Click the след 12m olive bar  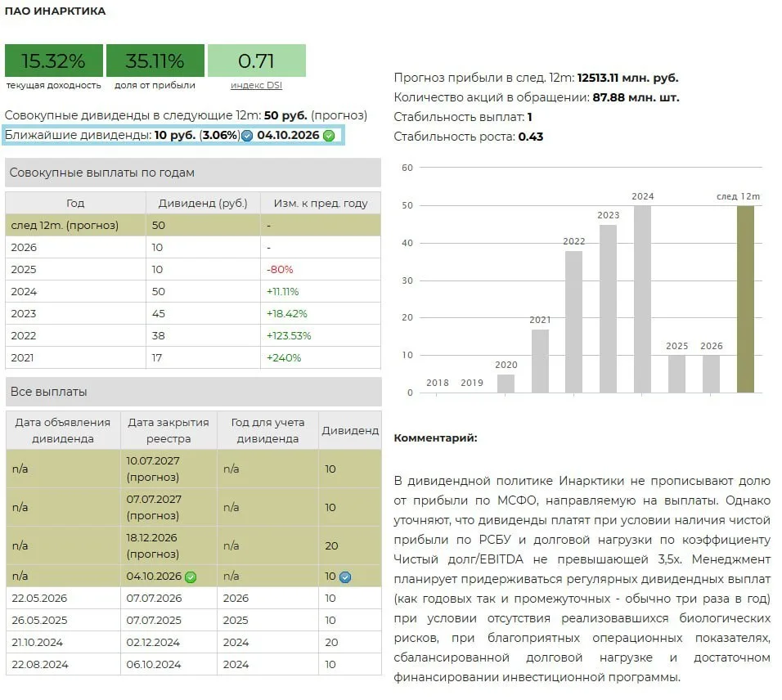coord(745,299)
